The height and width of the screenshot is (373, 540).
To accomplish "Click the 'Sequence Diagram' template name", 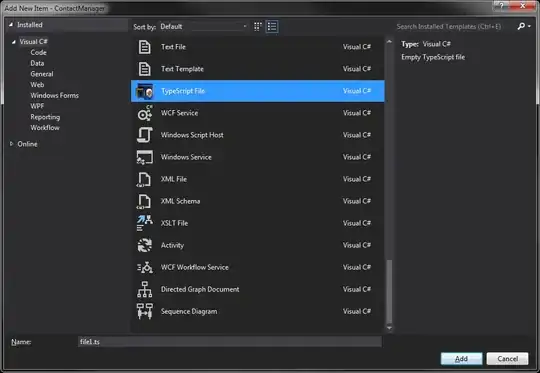I will pos(189,311).
